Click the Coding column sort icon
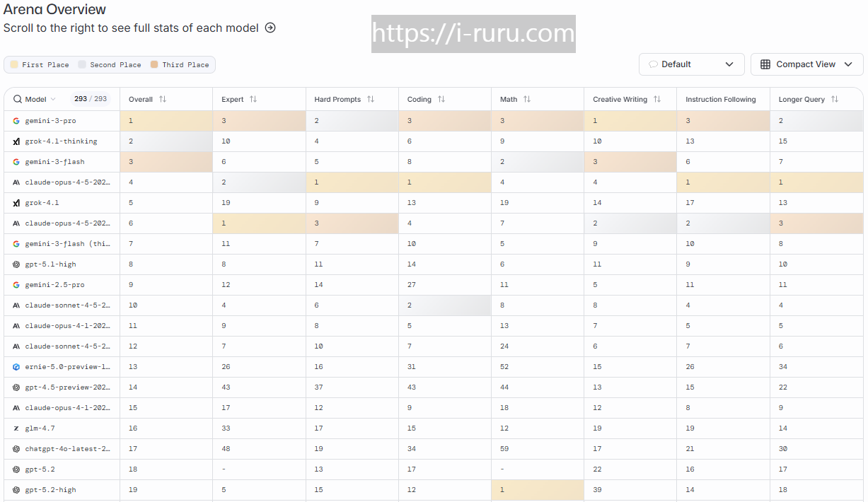Image resolution: width=868 pixels, height=502 pixels. click(x=441, y=99)
